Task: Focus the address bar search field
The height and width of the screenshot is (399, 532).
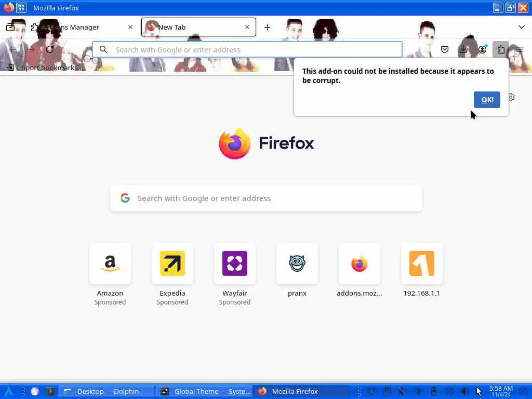Action: point(247,49)
